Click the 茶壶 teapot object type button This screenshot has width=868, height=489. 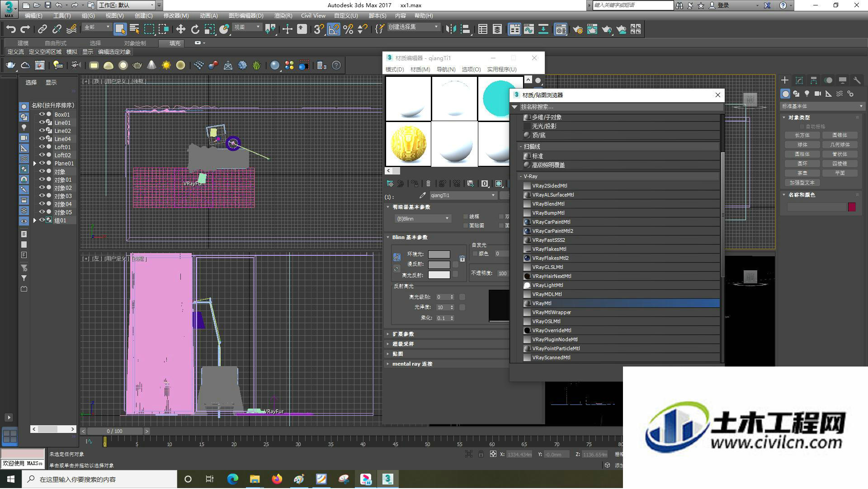click(802, 173)
